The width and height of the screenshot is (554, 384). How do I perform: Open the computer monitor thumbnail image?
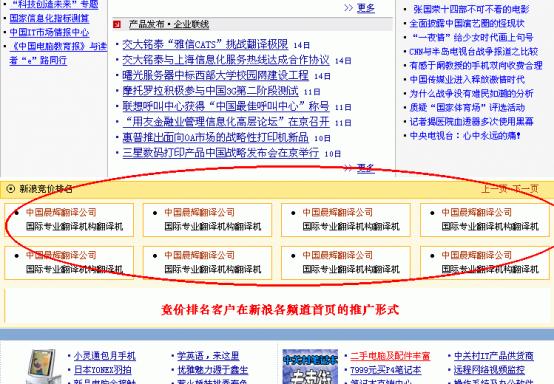[42, 366]
